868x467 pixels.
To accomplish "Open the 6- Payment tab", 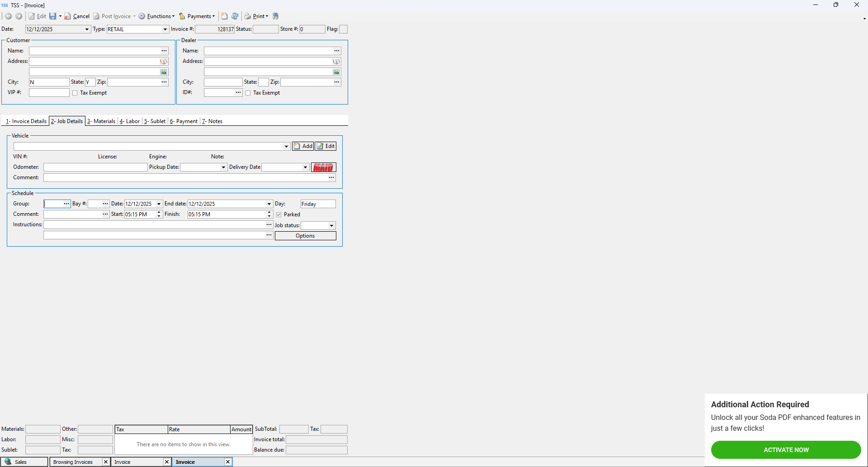I will (184, 121).
